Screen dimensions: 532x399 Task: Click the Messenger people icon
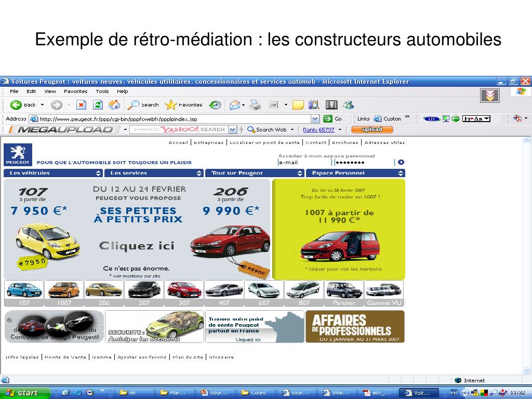348,105
